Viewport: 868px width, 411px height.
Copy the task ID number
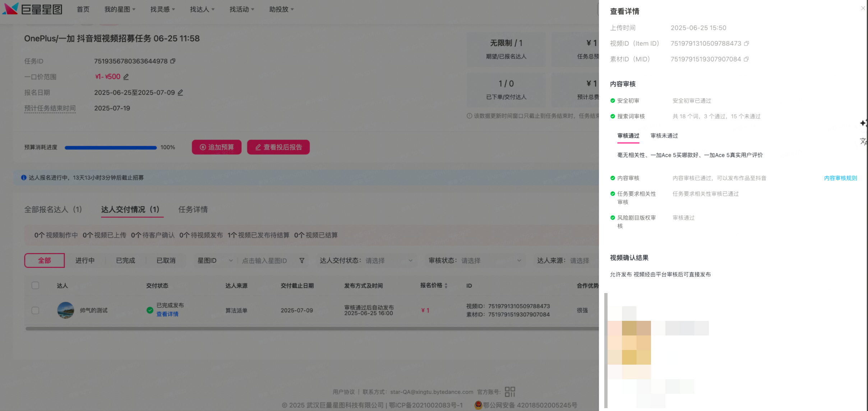coord(173,61)
